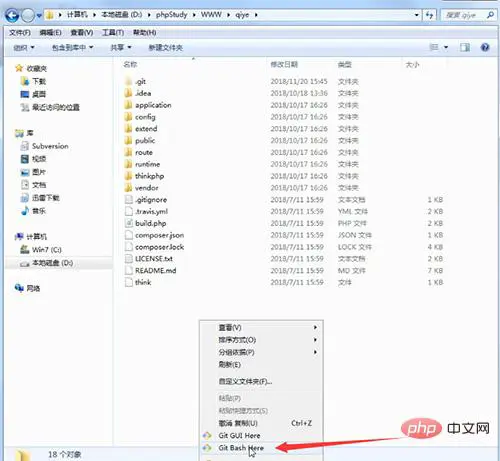500x461 pixels.
Task: Open the help question mark icon
Action: [485, 47]
